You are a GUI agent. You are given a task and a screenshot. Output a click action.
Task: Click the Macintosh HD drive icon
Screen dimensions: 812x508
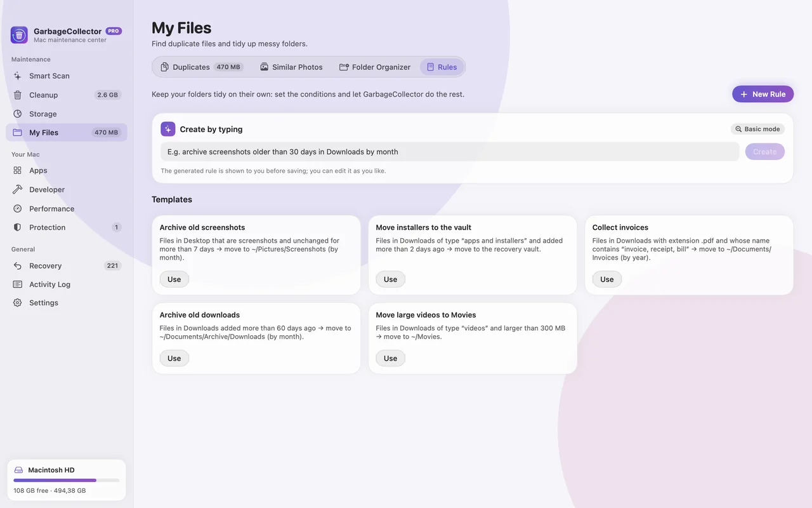tap(19, 470)
